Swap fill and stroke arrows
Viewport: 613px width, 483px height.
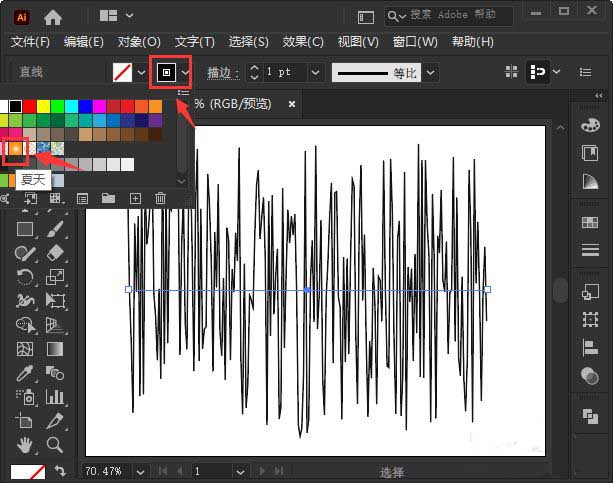click(x=60, y=470)
